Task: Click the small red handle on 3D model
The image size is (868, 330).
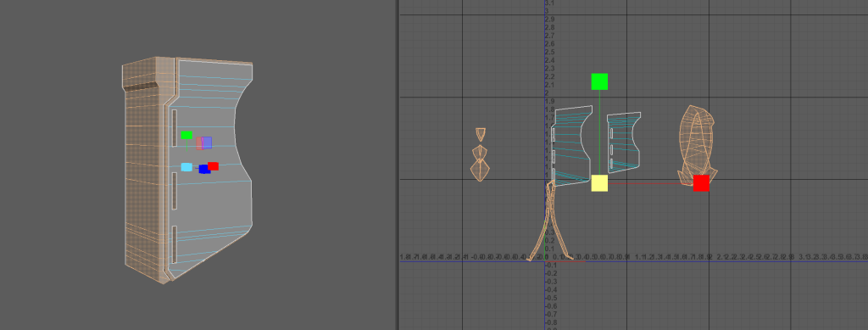Action: pos(213,166)
